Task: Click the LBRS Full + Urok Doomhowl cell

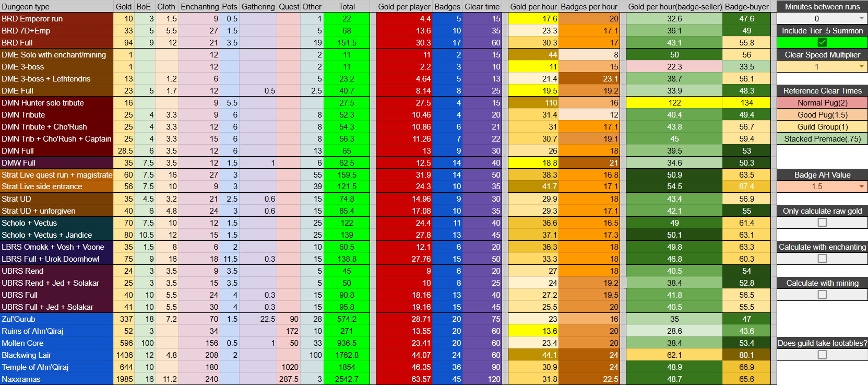Action: [56, 259]
